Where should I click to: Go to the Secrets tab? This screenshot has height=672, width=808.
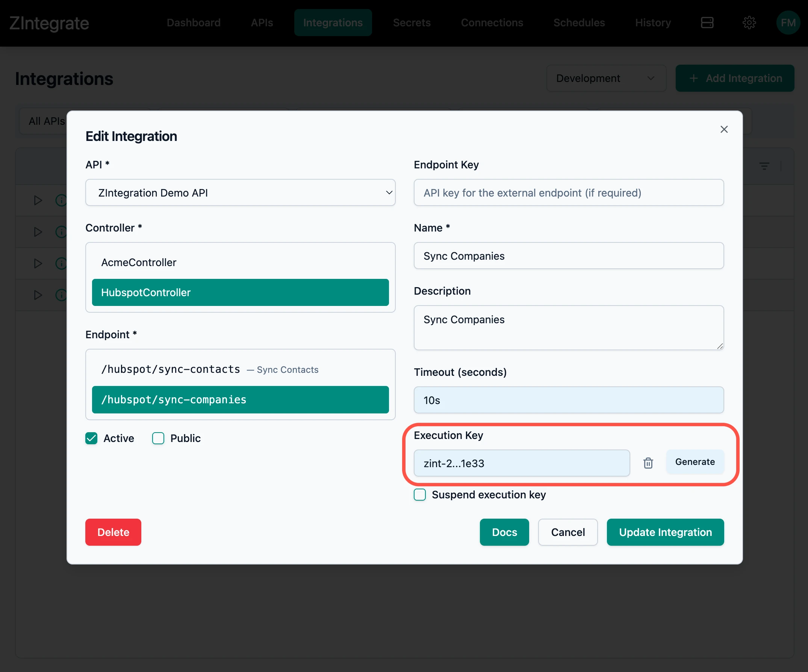click(411, 23)
